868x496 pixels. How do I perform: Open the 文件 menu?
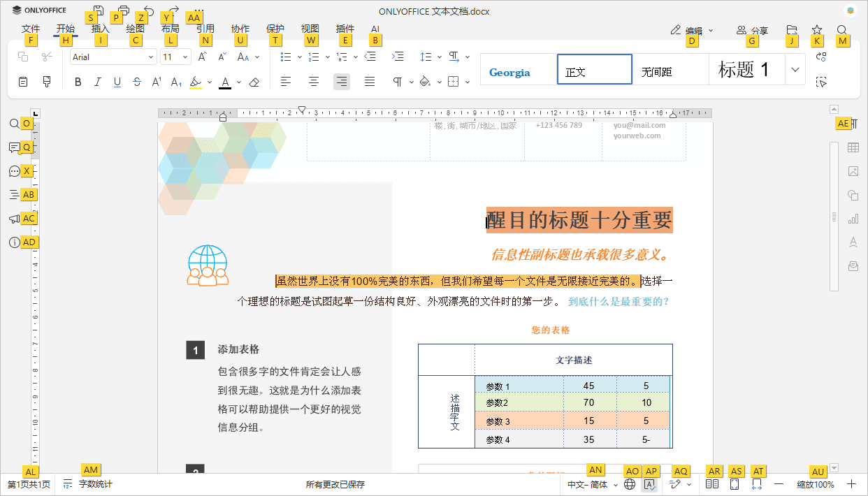(31, 29)
